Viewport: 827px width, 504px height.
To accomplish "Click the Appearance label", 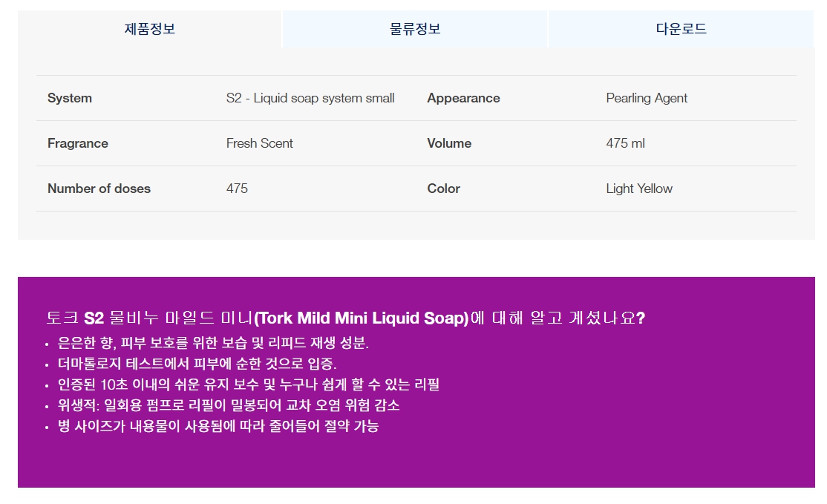I will [x=463, y=98].
